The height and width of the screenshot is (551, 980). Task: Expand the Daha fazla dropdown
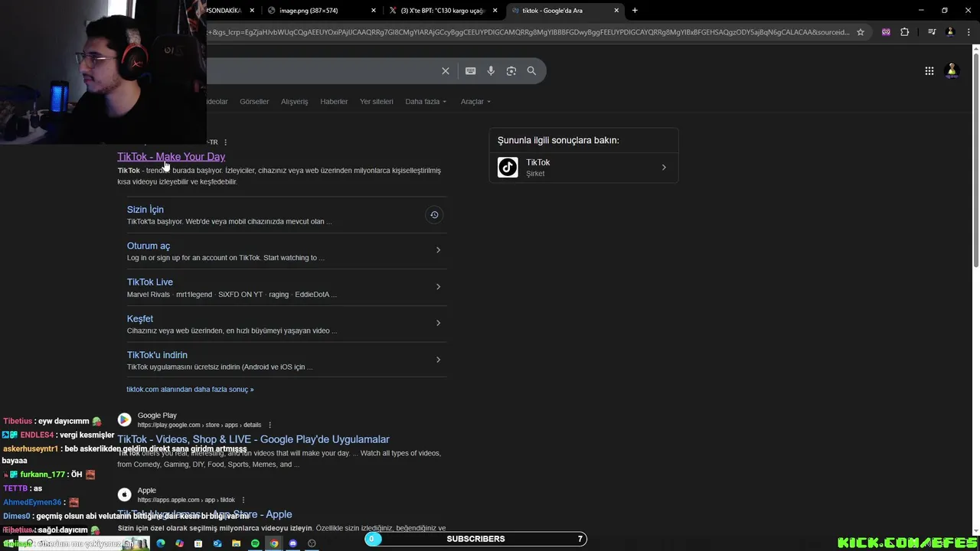426,102
